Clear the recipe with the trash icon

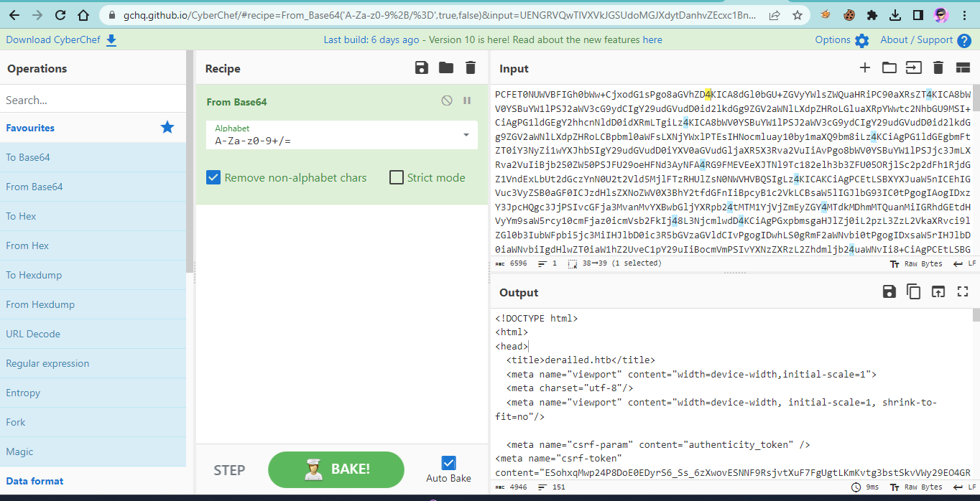click(x=471, y=68)
